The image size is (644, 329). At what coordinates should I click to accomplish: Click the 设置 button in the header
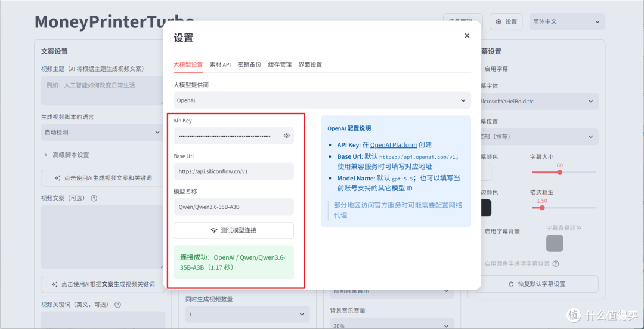(x=506, y=22)
